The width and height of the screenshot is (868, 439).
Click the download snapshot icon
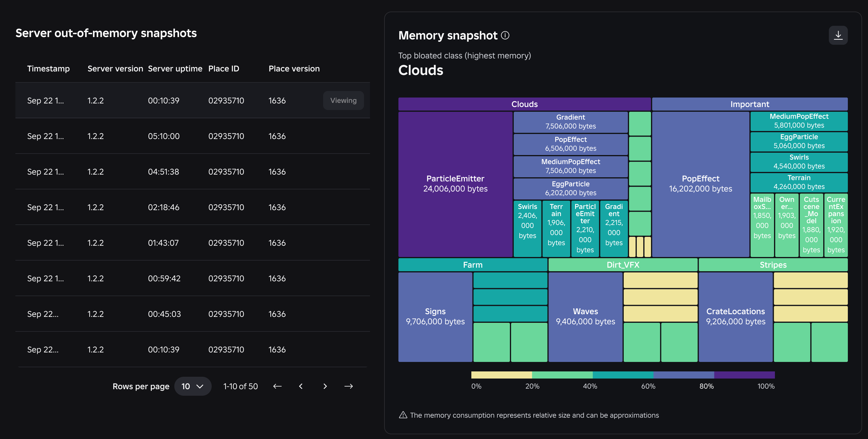click(838, 35)
